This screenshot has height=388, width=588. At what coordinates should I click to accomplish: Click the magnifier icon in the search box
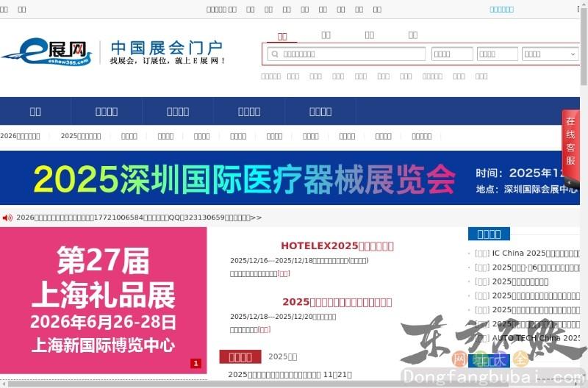click(275, 54)
